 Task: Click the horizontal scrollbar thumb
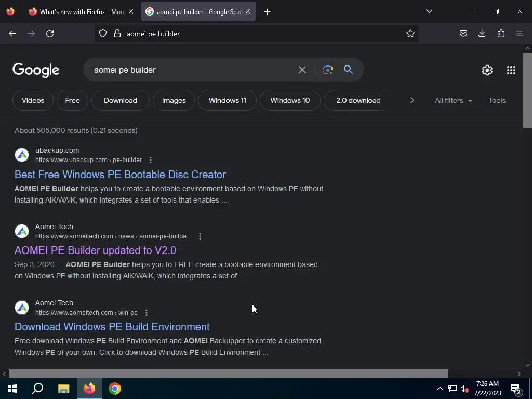pyautogui.click(x=229, y=374)
